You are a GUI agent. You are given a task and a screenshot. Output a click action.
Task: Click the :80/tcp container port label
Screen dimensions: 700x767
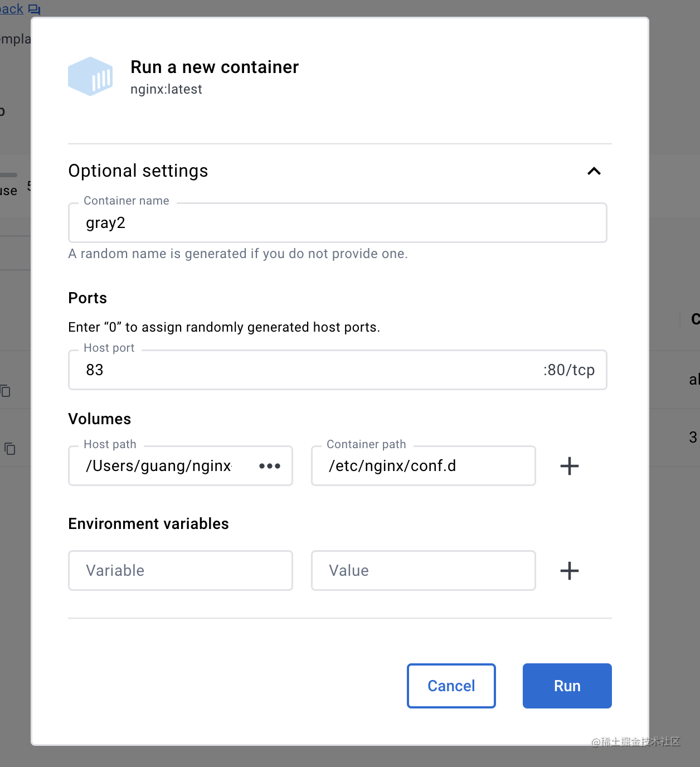coord(569,370)
